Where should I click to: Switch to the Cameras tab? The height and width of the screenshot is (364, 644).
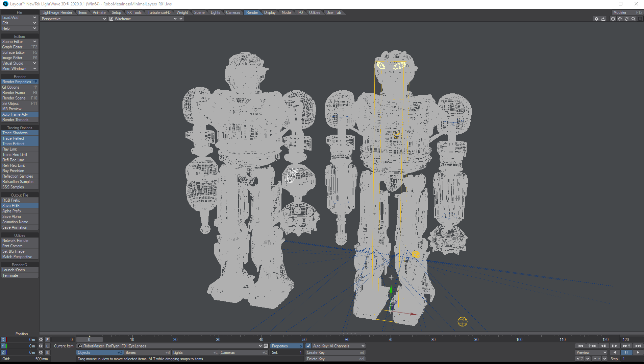tap(233, 13)
